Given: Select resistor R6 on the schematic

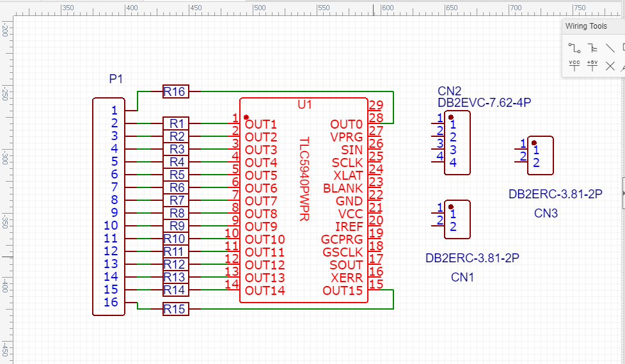Looking at the screenshot, I should coord(176,187).
